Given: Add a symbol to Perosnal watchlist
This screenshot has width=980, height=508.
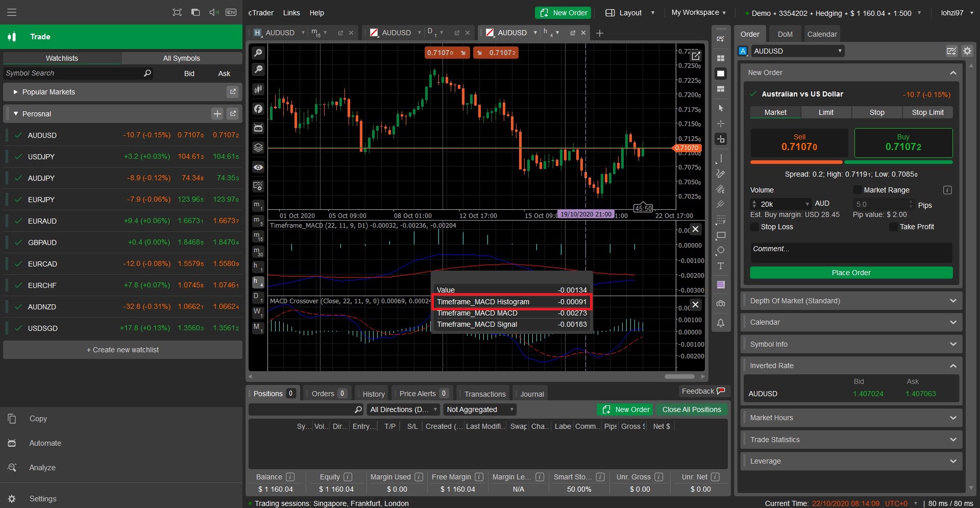Looking at the screenshot, I should 217,114.
